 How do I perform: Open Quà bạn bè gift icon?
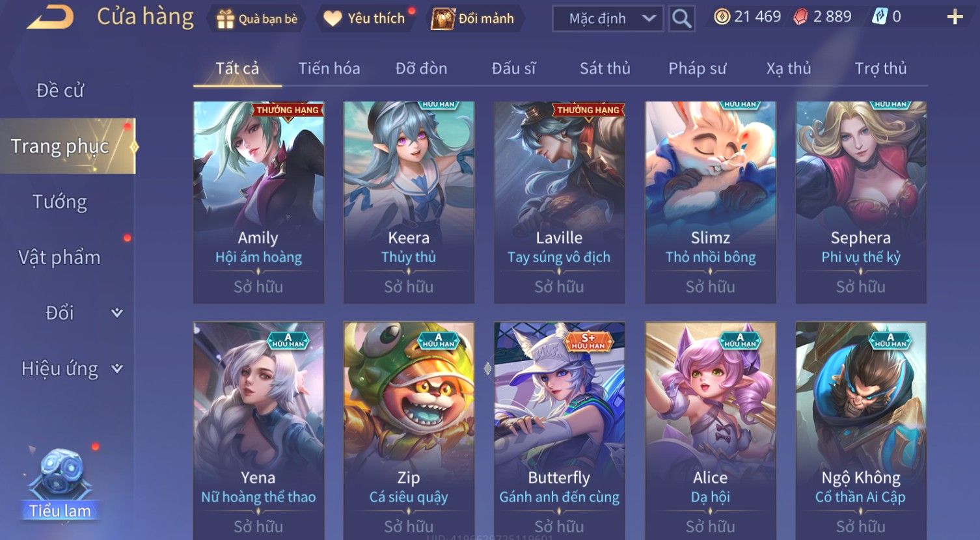tap(225, 19)
